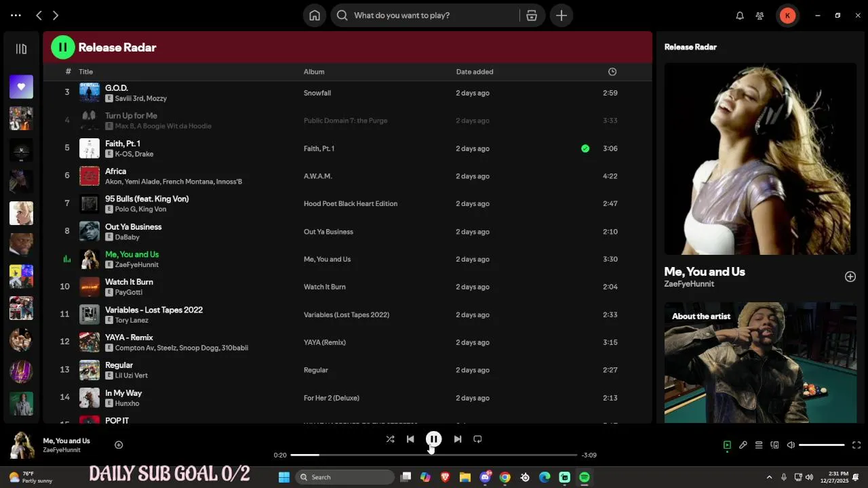Screen dimensions: 868x488
Task: Sort by the Title column header
Action: [85, 72]
